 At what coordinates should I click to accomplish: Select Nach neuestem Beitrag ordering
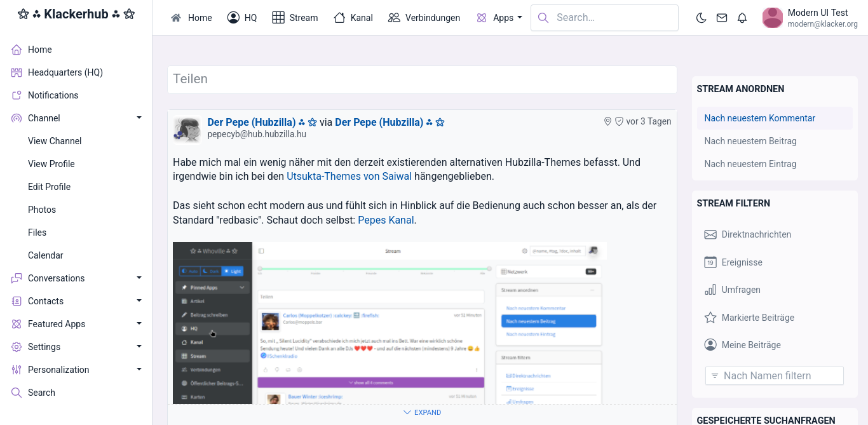click(750, 141)
